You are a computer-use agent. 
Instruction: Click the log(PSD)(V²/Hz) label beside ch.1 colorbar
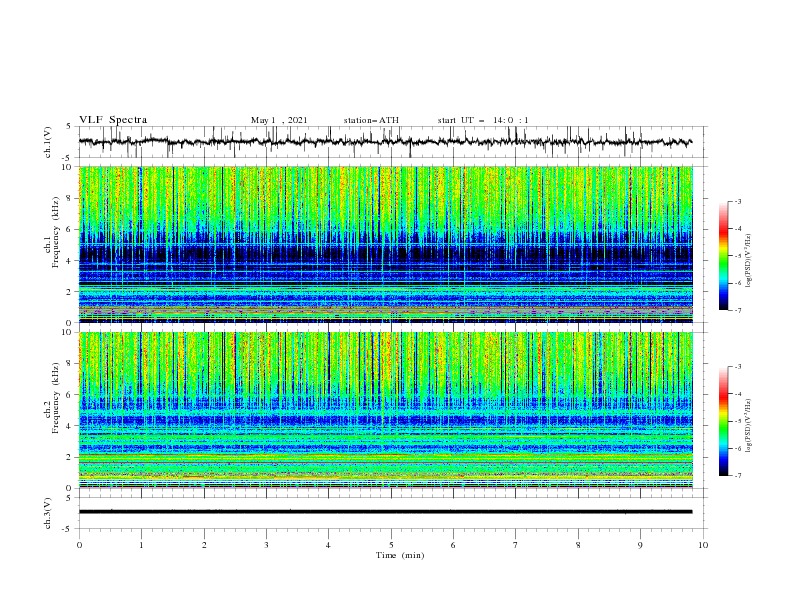pos(749,261)
